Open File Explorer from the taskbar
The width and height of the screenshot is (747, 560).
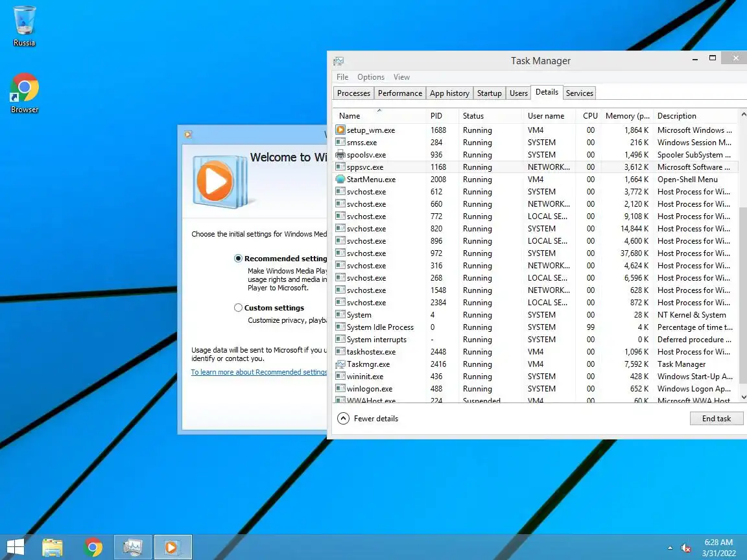(53, 547)
